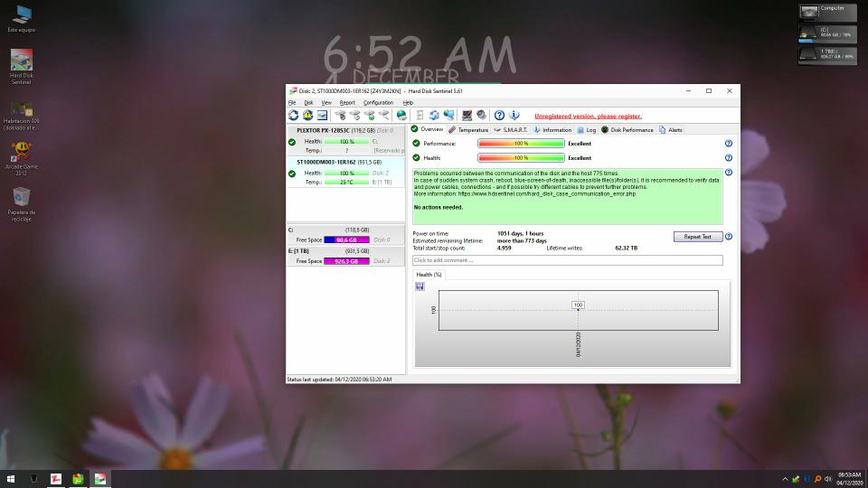Image resolution: width=868 pixels, height=488 pixels.
Task: Click the red Z application in the taskbar
Action: pyautogui.click(x=56, y=479)
